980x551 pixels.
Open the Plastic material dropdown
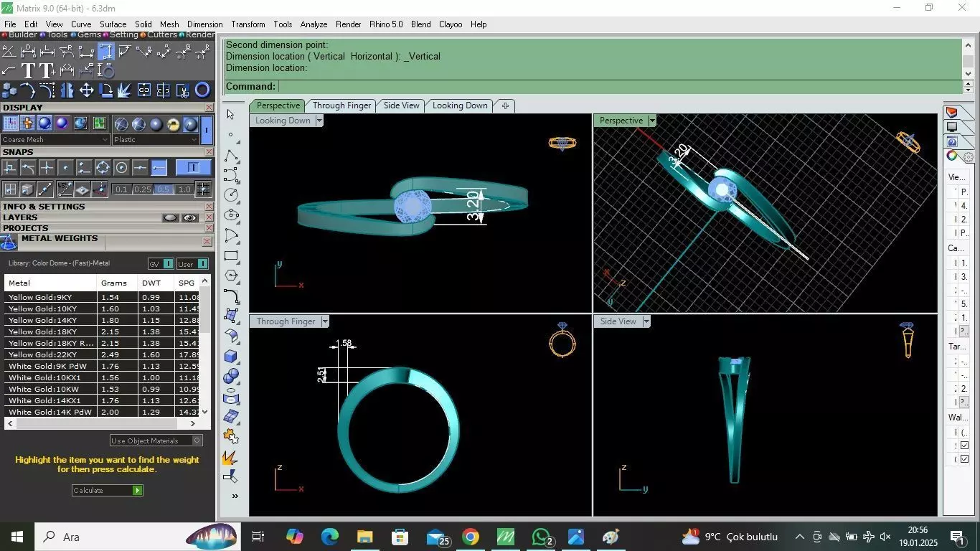[x=156, y=140]
